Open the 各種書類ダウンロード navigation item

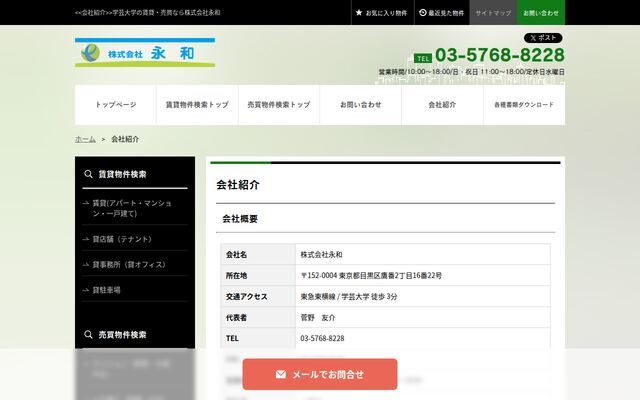point(524,105)
